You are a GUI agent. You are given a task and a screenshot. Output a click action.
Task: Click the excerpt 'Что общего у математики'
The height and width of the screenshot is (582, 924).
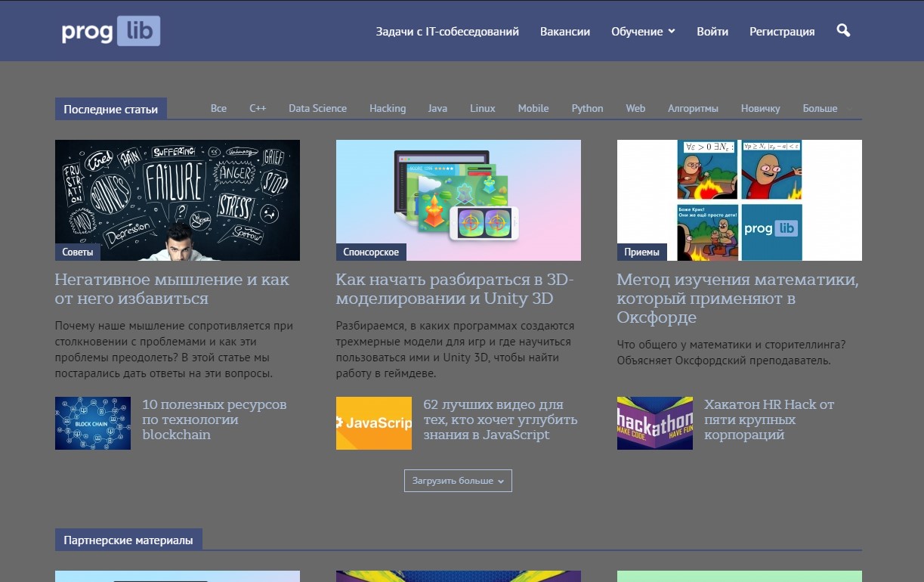pos(731,352)
